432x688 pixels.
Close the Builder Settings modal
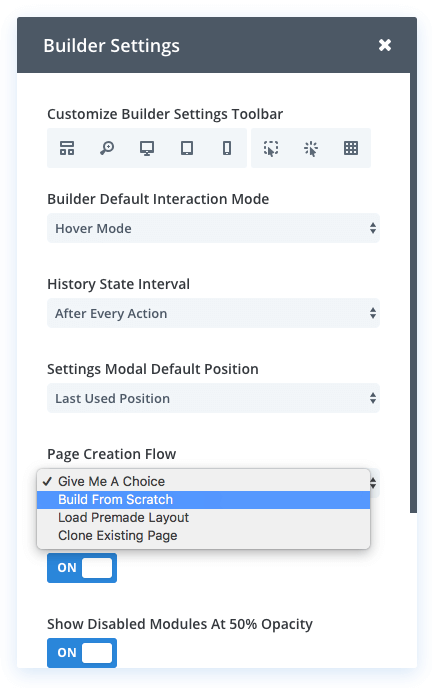385,45
